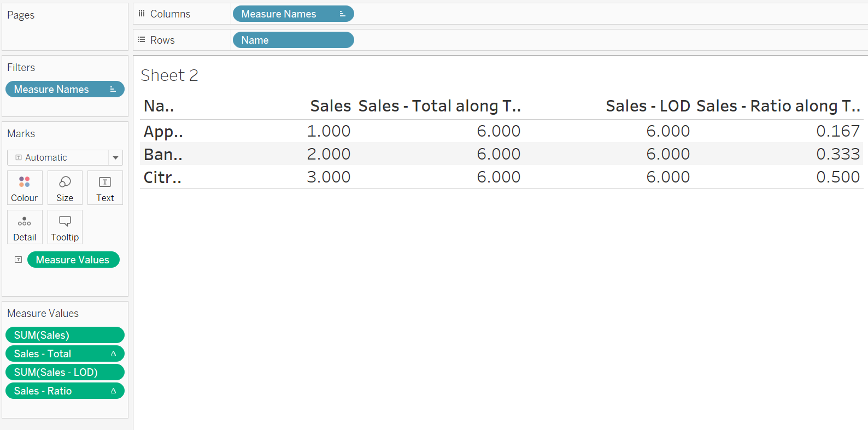Click the Rows shelf icon

click(x=142, y=40)
